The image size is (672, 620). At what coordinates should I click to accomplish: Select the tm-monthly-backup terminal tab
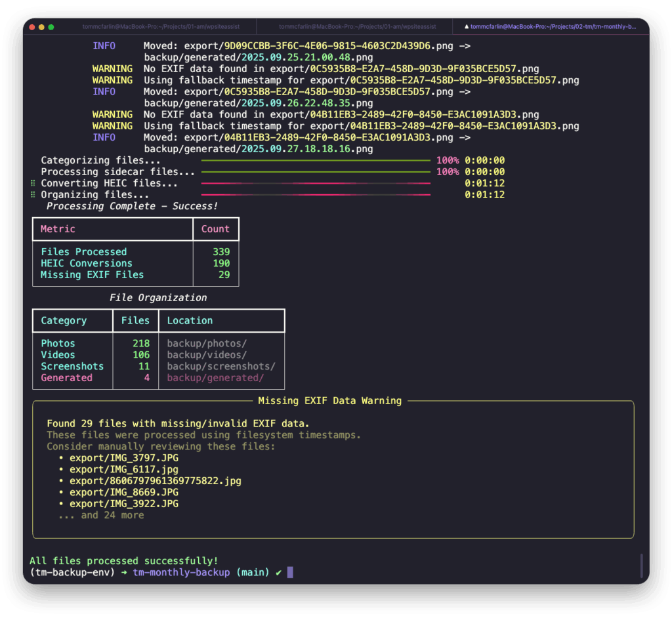click(x=553, y=27)
